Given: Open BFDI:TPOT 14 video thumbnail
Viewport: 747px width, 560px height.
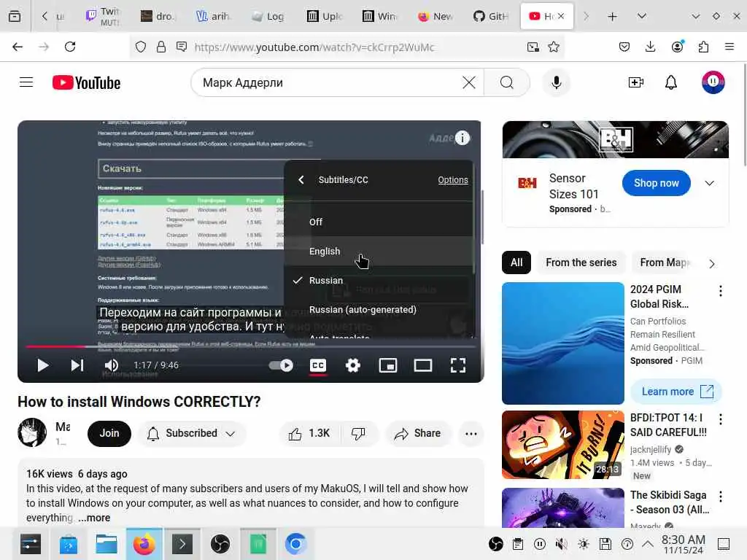Looking at the screenshot, I should pyautogui.click(x=563, y=445).
